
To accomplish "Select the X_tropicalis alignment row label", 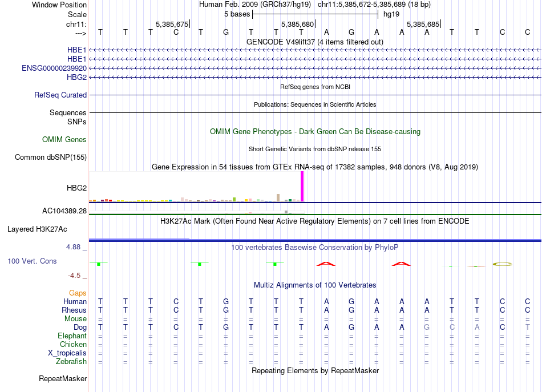I will point(67,353).
